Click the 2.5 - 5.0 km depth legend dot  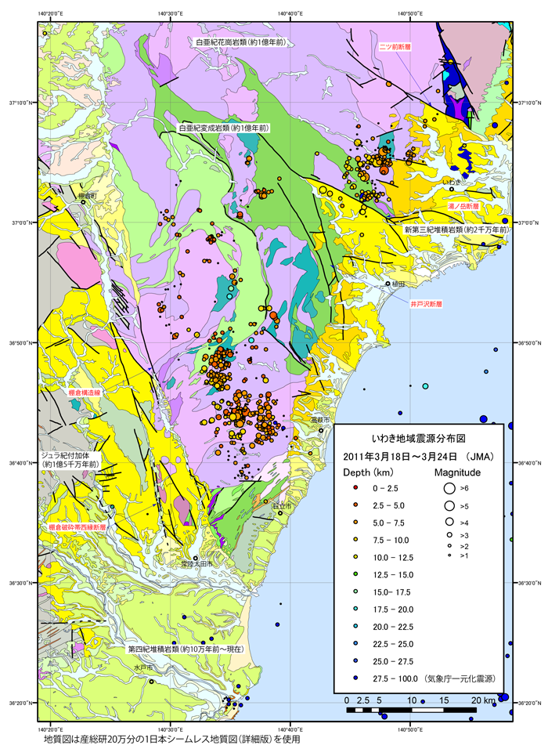coord(355,505)
